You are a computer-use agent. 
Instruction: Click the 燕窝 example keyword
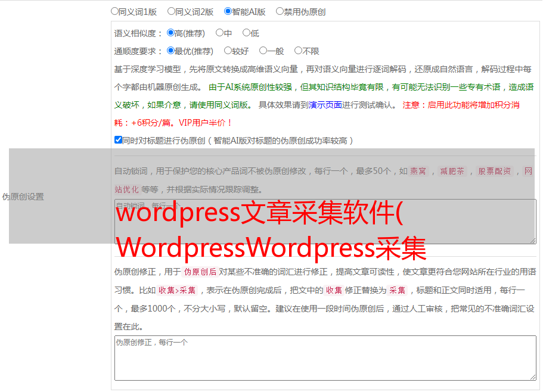coord(418,171)
